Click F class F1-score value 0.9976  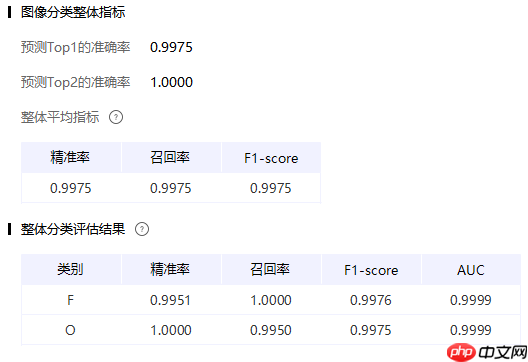371,300
